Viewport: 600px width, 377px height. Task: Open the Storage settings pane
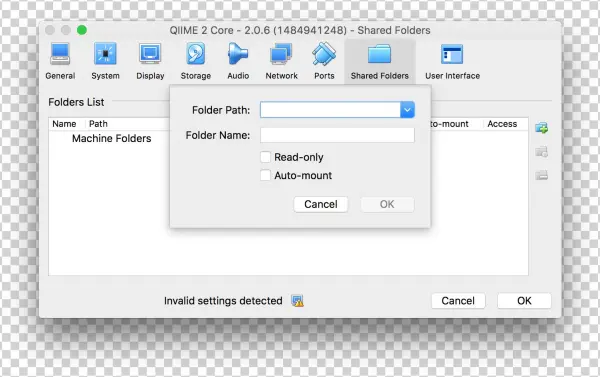pyautogui.click(x=196, y=61)
